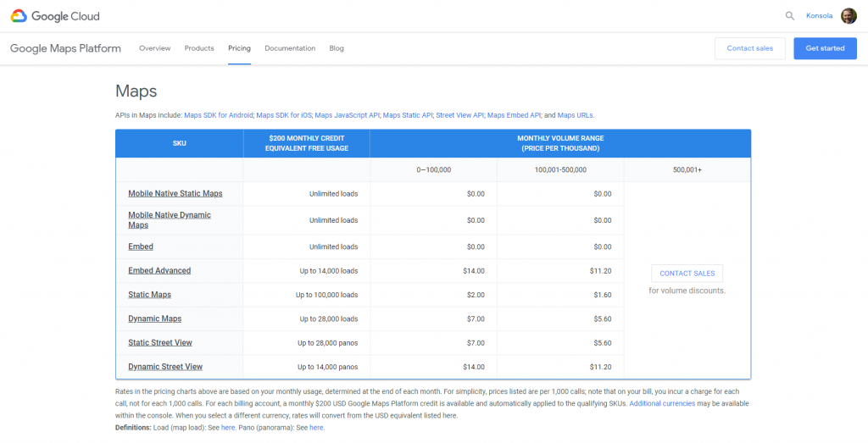Open the Documentation tab
The width and height of the screenshot is (868, 443).
(x=290, y=48)
